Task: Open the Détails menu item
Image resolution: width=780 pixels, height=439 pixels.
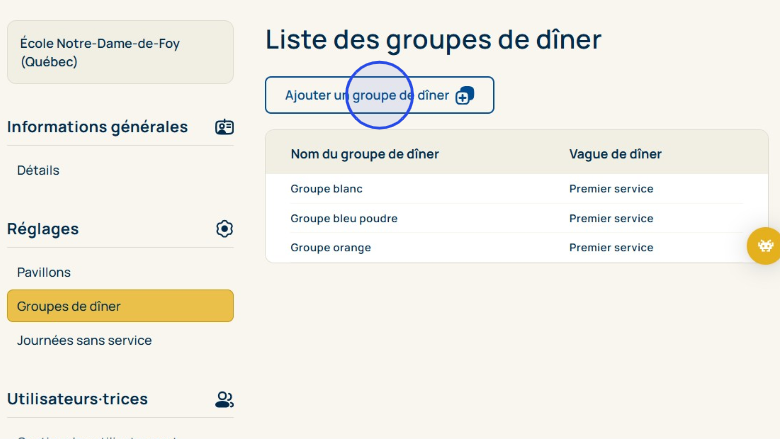Action: click(38, 170)
